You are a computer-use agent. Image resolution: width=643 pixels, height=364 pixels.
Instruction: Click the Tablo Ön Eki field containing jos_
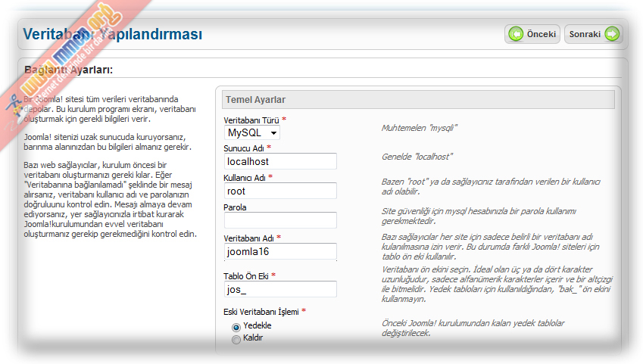point(280,289)
